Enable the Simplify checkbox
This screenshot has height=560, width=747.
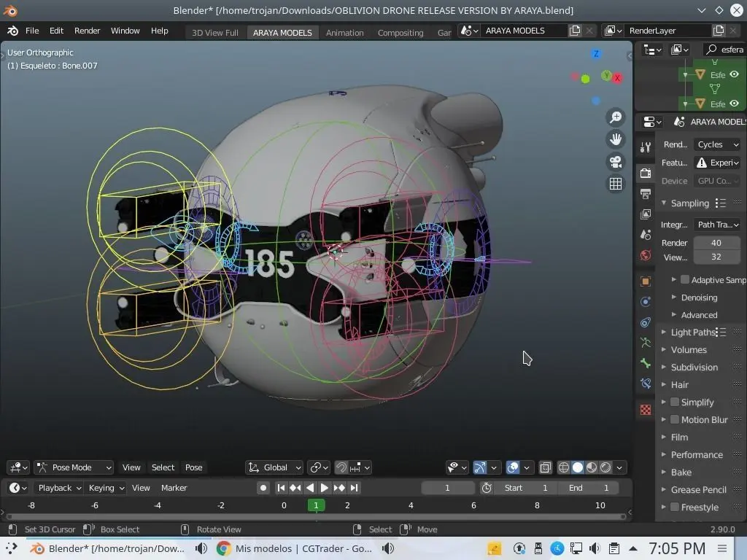(x=675, y=402)
